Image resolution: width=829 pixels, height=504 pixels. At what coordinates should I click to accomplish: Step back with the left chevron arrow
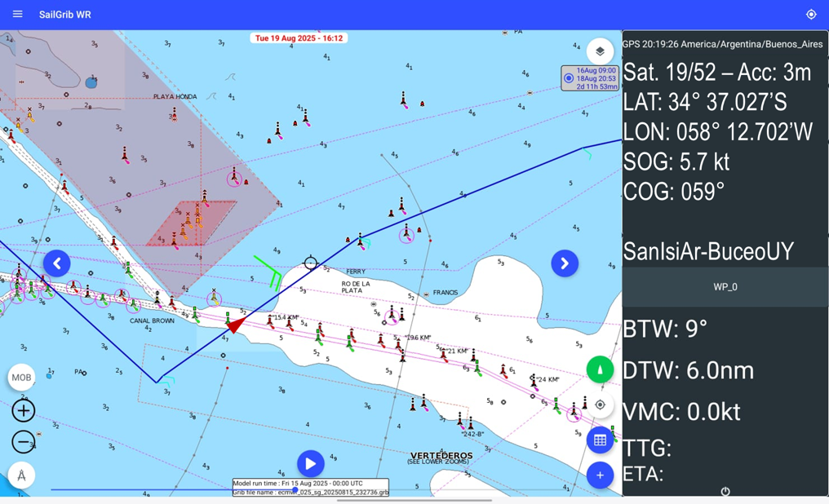56,263
